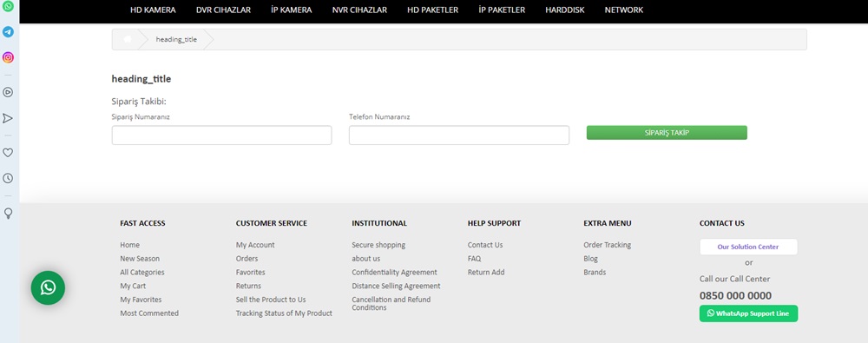Open the NETWORK menu

624,10
